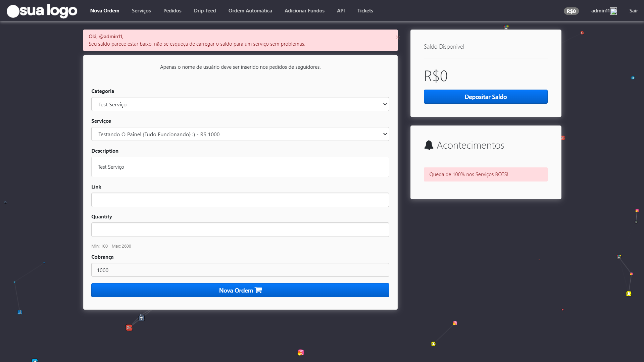Screen dimensions: 644x362
Task: Click Sair to log out
Action: [x=633, y=11]
